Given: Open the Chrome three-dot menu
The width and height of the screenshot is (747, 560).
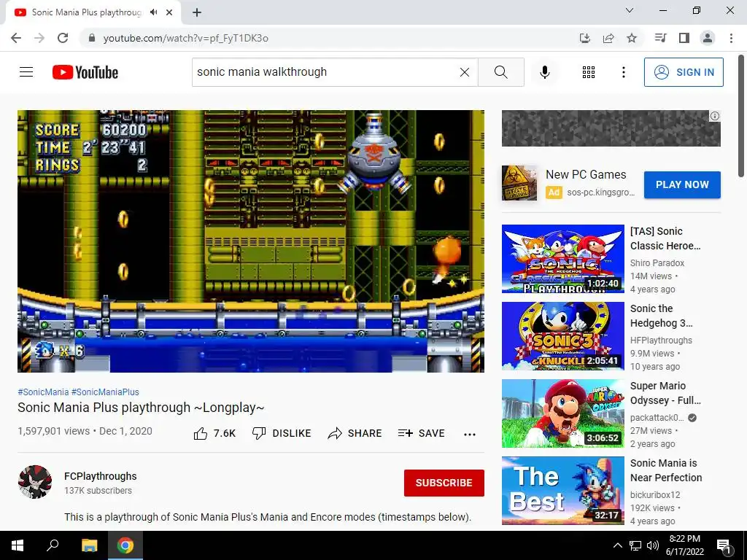Looking at the screenshot, I should pyautogui.click(x=731, y=38).
